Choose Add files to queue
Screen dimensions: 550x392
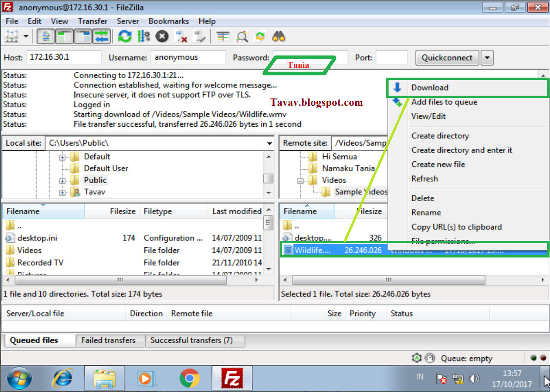468,102
